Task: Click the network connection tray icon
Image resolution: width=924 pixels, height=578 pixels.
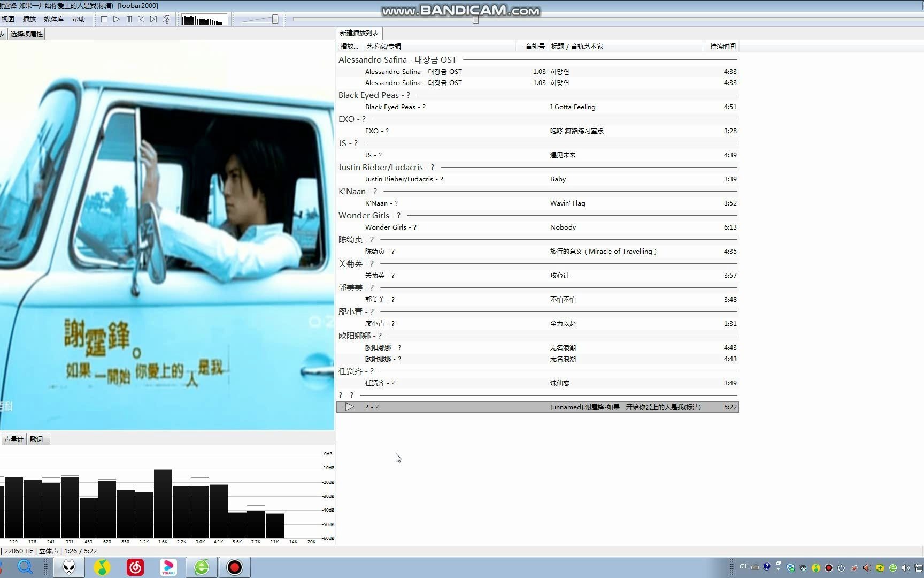Action: click(919, 568)
